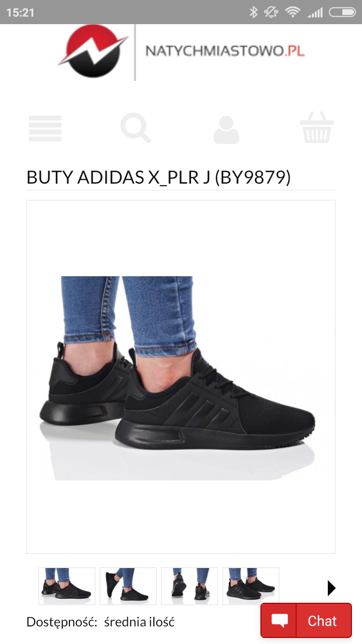Tap the Bluetooth status bar icon
The width and height of the screenshot is (362, 644).
tap(253, 12)
